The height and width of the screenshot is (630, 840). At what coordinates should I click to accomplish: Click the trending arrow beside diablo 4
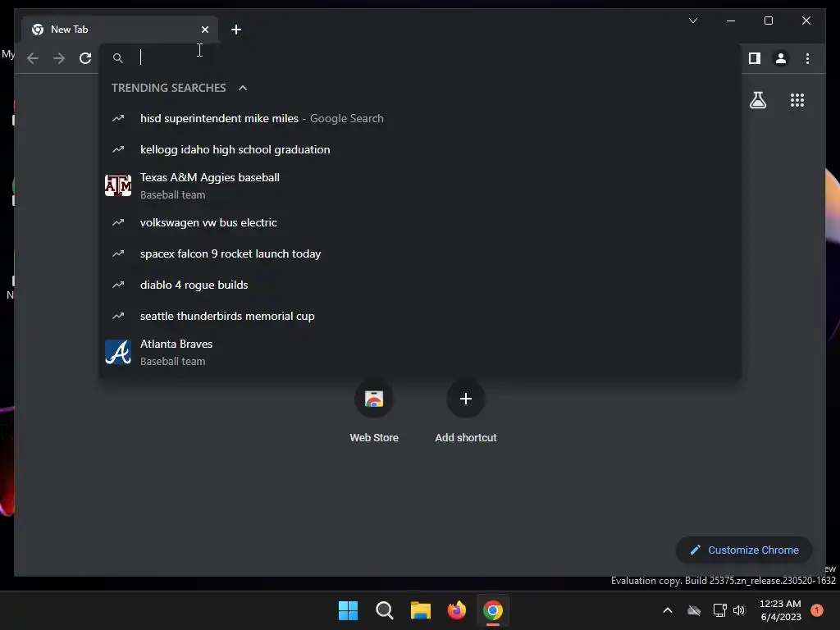(118, 285)
